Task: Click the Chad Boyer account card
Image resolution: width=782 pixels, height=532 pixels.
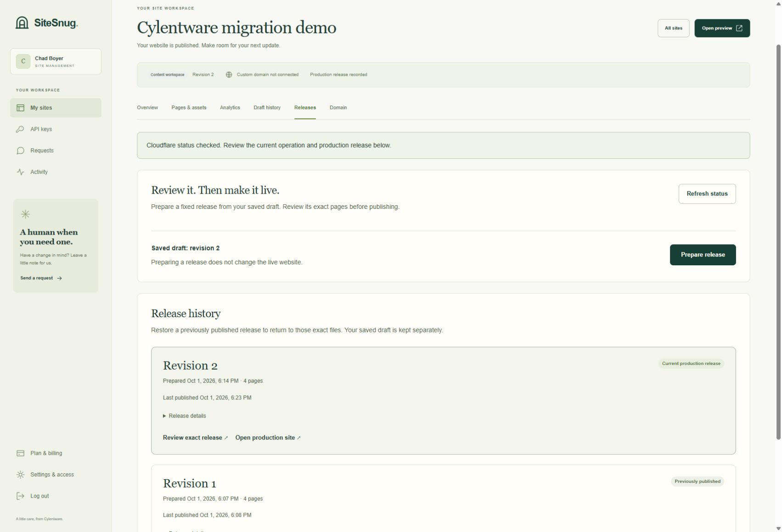Action: tap(56, 62)
